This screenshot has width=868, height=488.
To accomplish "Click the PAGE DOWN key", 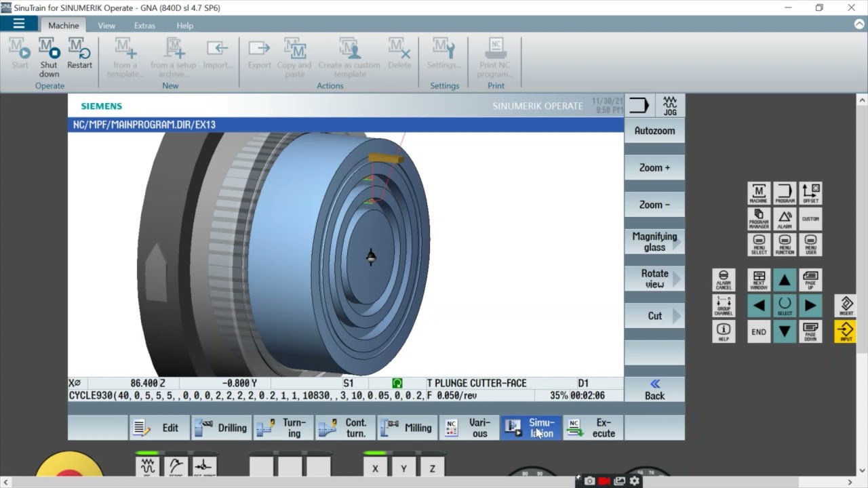I will click(x=810, y=331).
